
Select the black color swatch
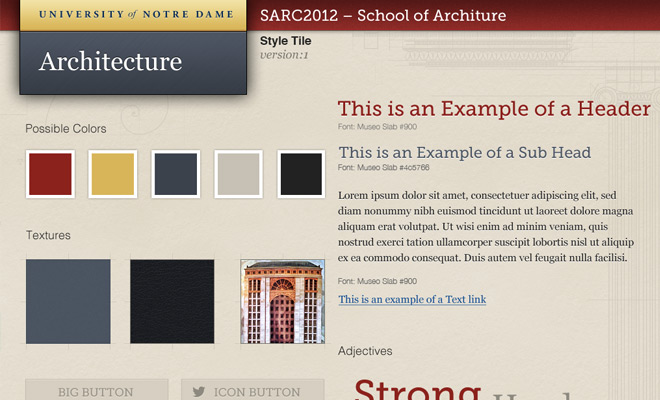click(x=301, y=174)
